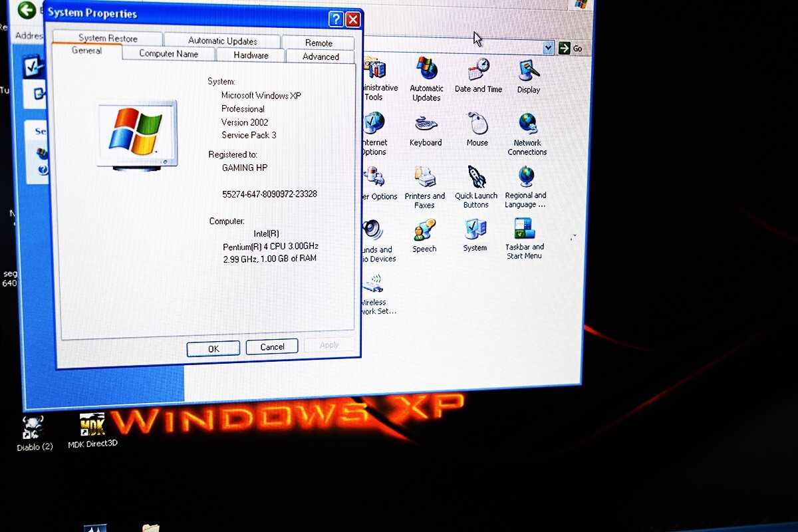The height and width of the screenshot is (532, 798).
Task: Click the Go button in address bar
Action: 571,48
